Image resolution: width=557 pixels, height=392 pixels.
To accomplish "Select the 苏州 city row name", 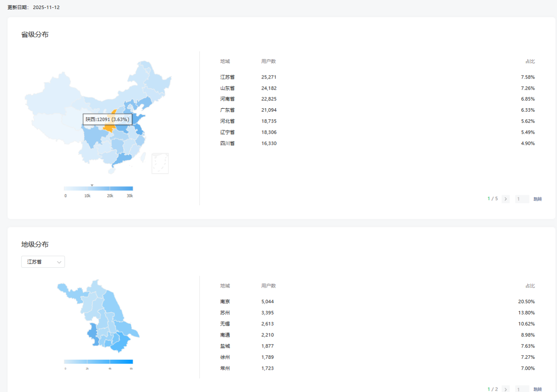I will point(225,313).
